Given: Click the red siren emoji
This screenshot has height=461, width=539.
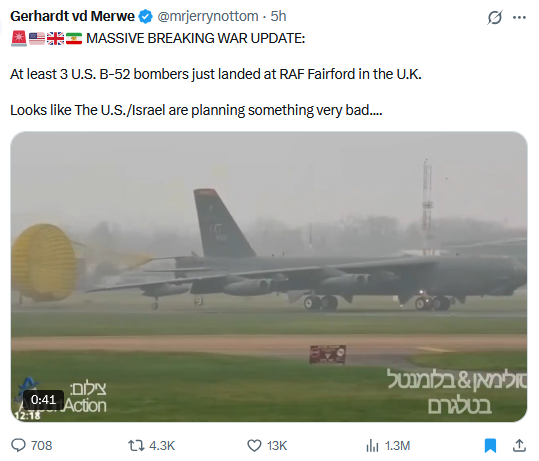Looking at the screenshot, I should (x=19, y=38).
